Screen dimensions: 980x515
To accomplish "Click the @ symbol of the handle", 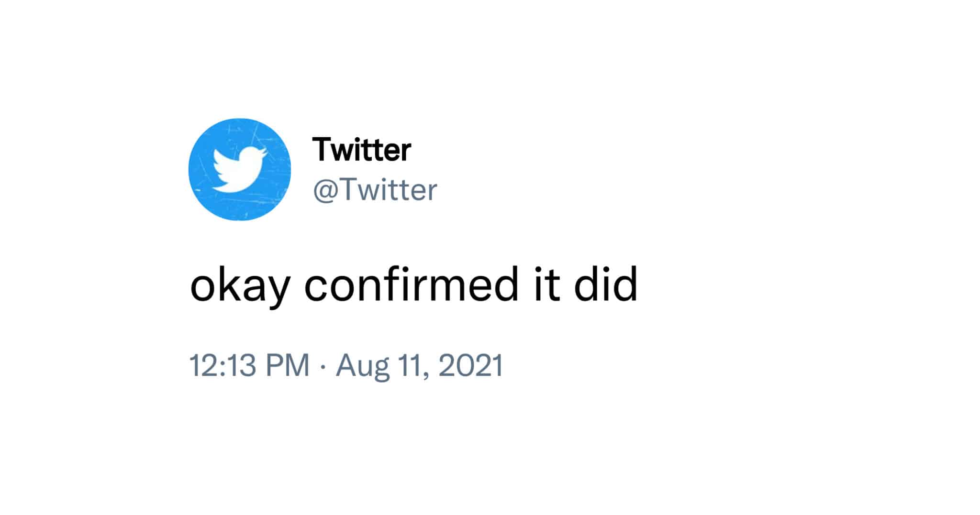I will (324, 191).
